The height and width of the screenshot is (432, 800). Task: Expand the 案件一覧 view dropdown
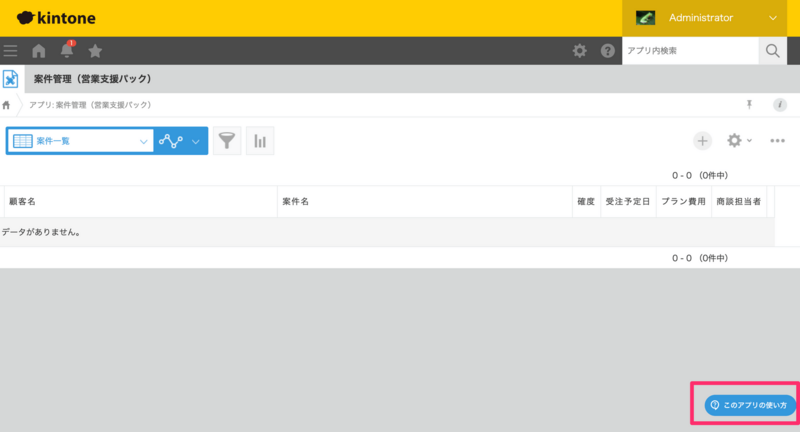pyautogui.click(x=142, y=141)
